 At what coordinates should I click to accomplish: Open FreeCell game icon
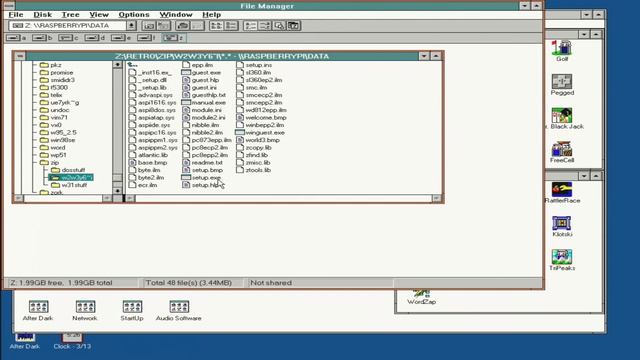point(562,152)
